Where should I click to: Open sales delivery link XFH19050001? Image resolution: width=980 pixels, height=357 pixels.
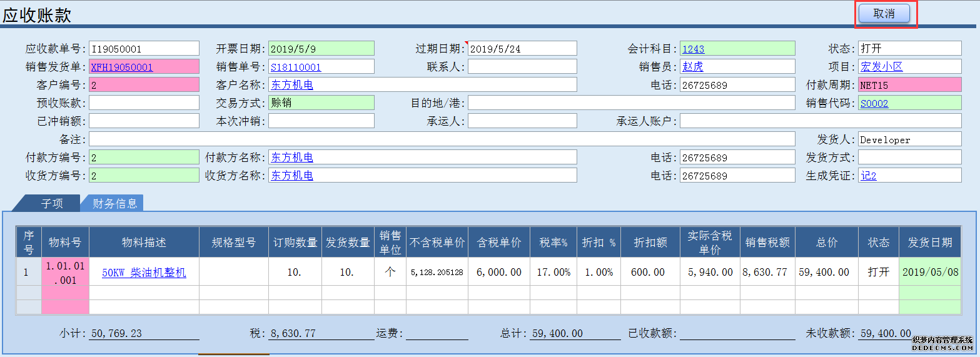[x=122, y=67]
